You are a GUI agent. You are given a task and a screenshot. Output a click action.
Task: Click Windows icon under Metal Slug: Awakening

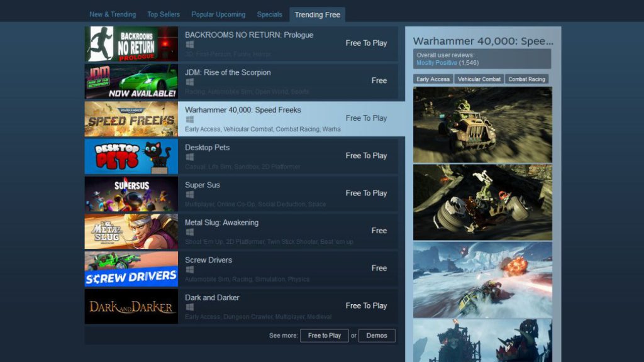tap(189, 232)
